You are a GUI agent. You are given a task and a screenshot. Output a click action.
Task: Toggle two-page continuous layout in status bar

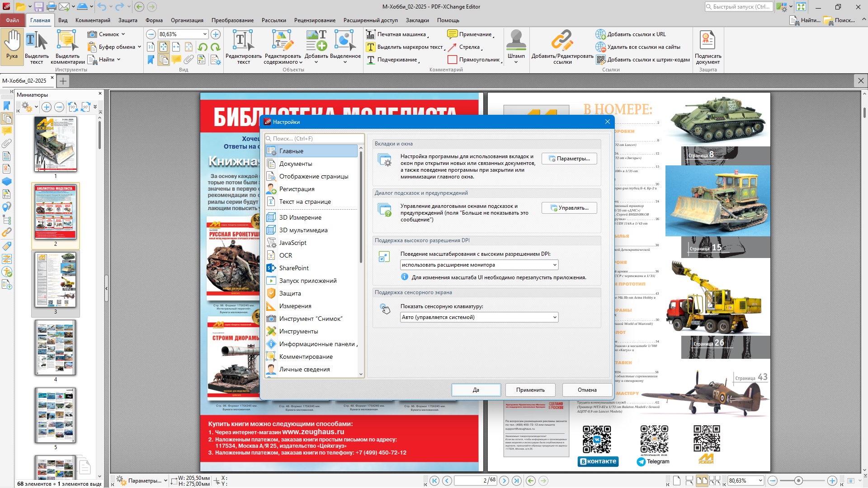(x=715, y=481)
